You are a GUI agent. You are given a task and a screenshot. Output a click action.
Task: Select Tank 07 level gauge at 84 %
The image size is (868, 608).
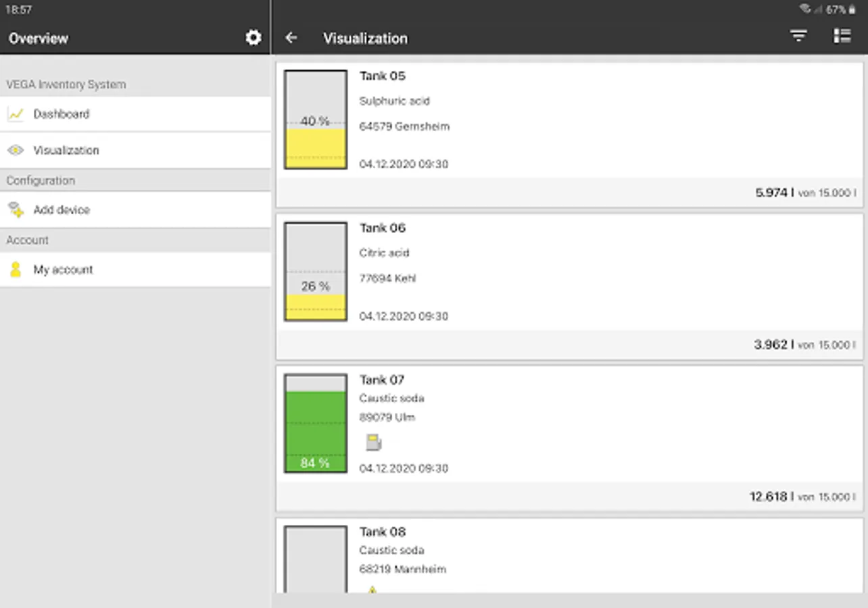pos(316,424)
